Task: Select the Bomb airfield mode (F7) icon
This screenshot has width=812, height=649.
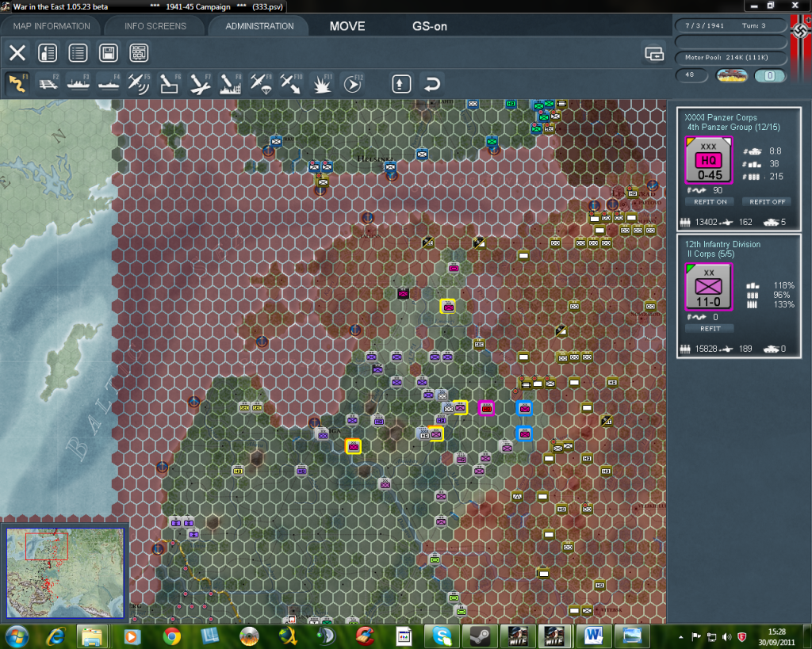Action: pyautogui.click(x=200, y=83)
